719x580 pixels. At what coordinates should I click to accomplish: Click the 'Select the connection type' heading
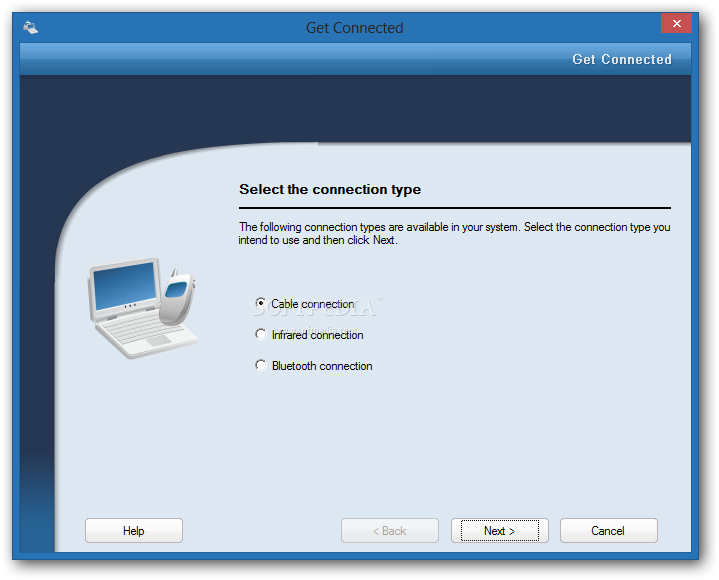point(330,189)
